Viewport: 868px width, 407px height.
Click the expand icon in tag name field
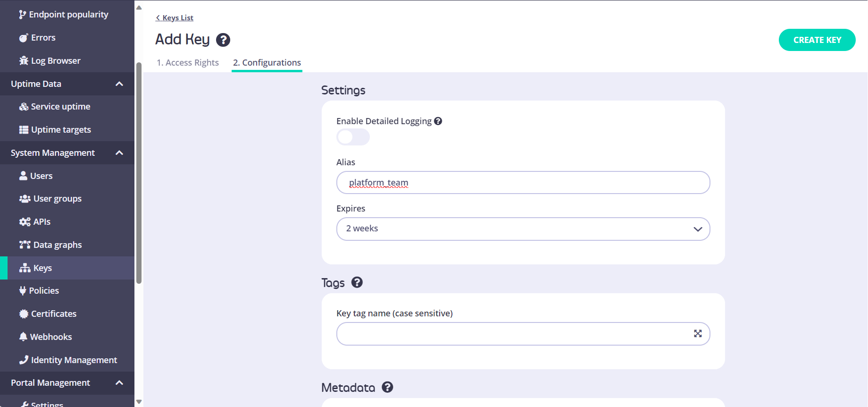[698, 334]
